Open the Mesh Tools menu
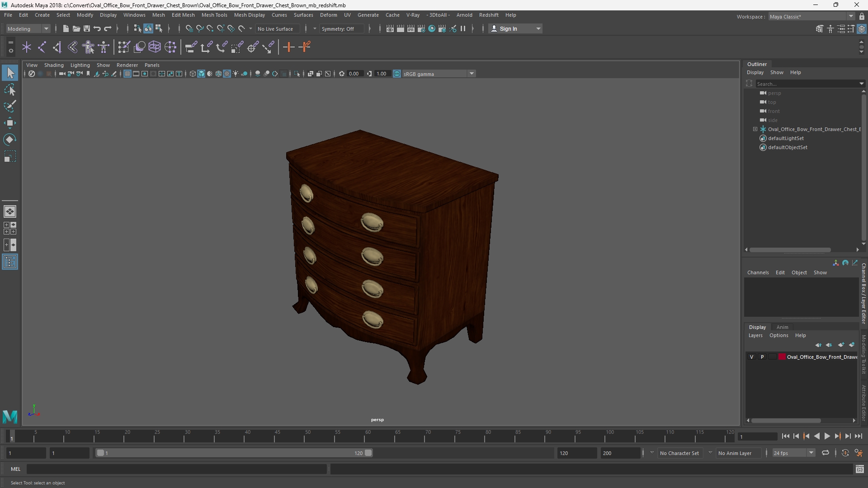 pyautogui.click(x=214, y=15)
